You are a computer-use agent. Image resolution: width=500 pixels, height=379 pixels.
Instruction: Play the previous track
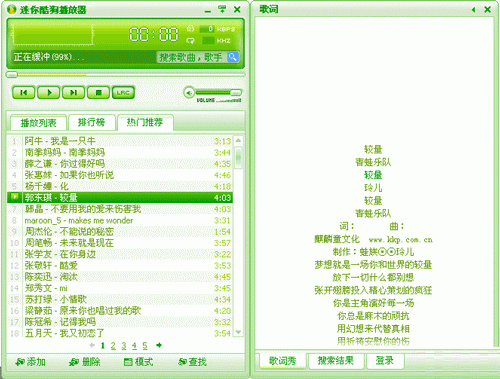(x=23, y=92)
